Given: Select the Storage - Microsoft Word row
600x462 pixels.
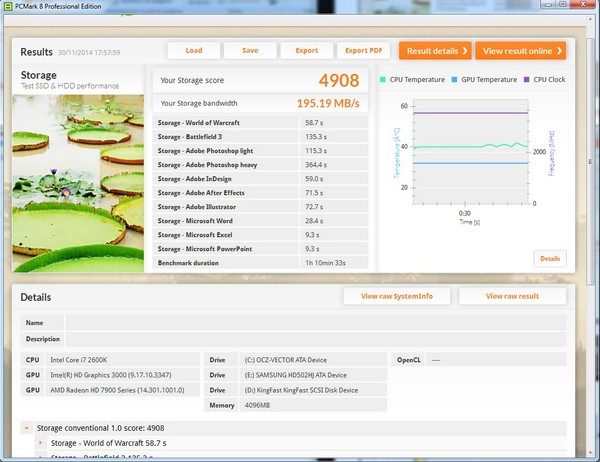Looking at the screenshot, I should [260, 221].
